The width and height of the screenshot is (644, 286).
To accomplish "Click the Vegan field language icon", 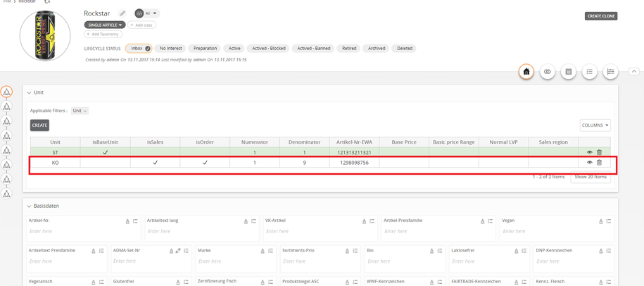I will pos(601,221).
